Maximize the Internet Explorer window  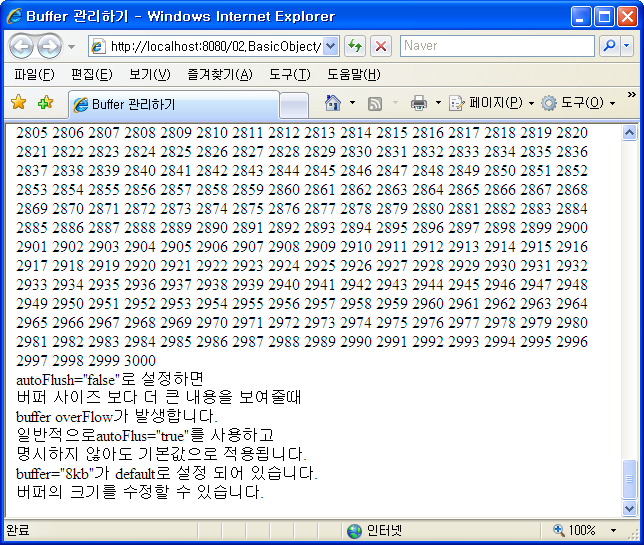[604, 17]
